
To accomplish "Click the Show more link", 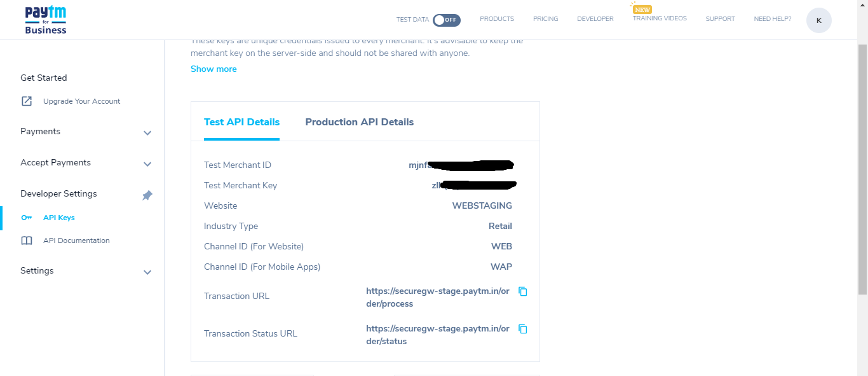I will pos(214,69).
